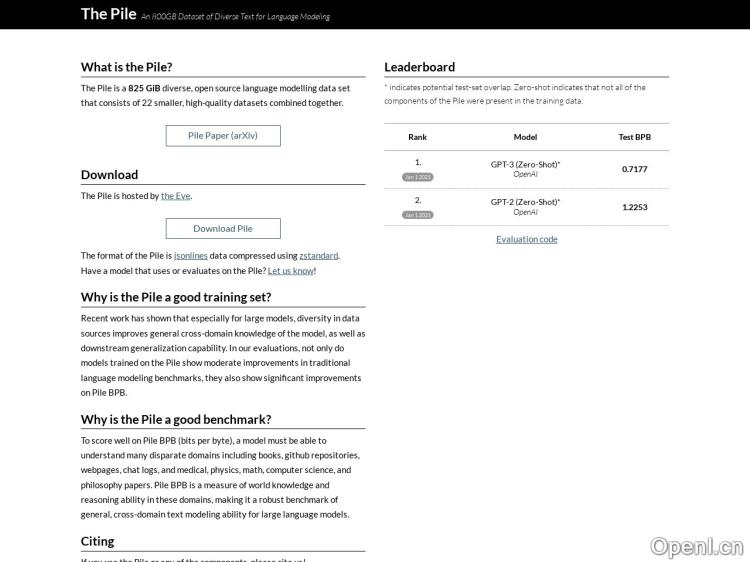Click the Citing section heading

point(98,541)
